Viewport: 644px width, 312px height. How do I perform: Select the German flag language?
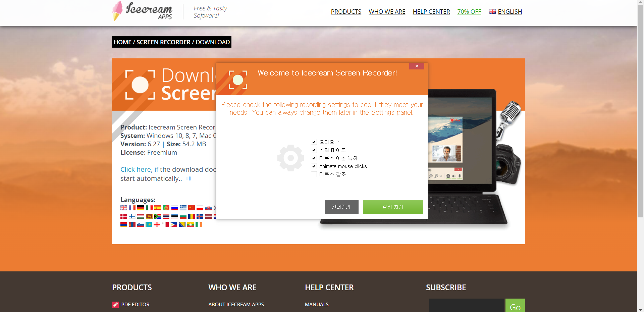click(x=141, y=208)
